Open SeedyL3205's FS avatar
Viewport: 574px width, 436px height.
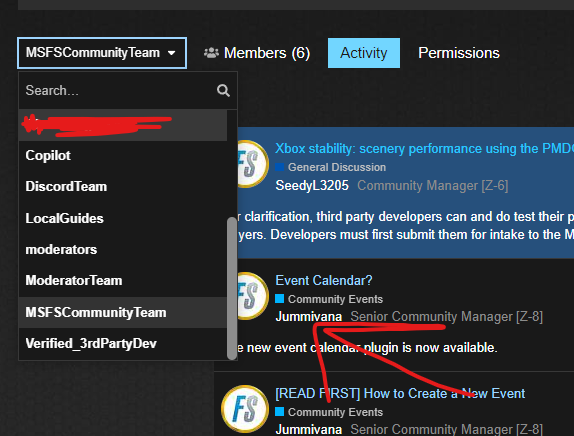(x=253, y=164)
